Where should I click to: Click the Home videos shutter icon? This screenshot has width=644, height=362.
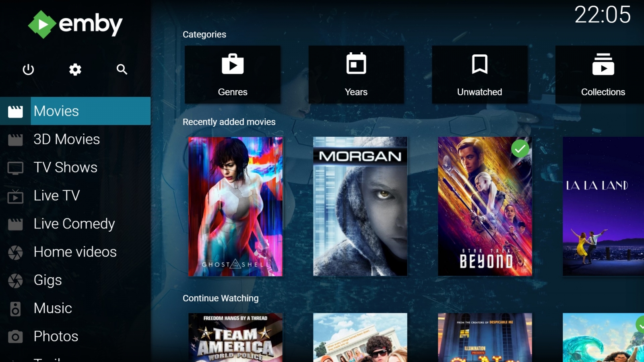tap(15, 253)
